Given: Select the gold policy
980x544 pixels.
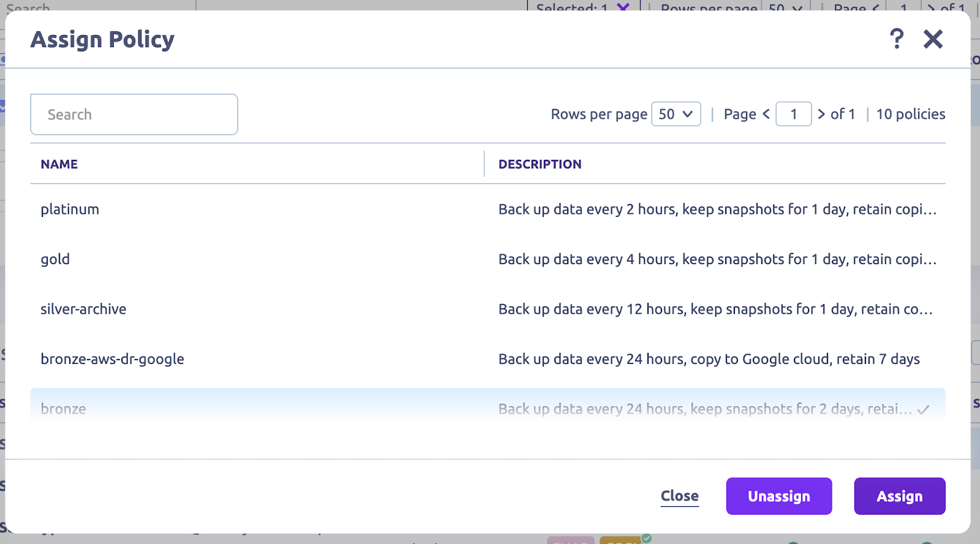Looking at the screenshot, I should click(x=55, y=259).
